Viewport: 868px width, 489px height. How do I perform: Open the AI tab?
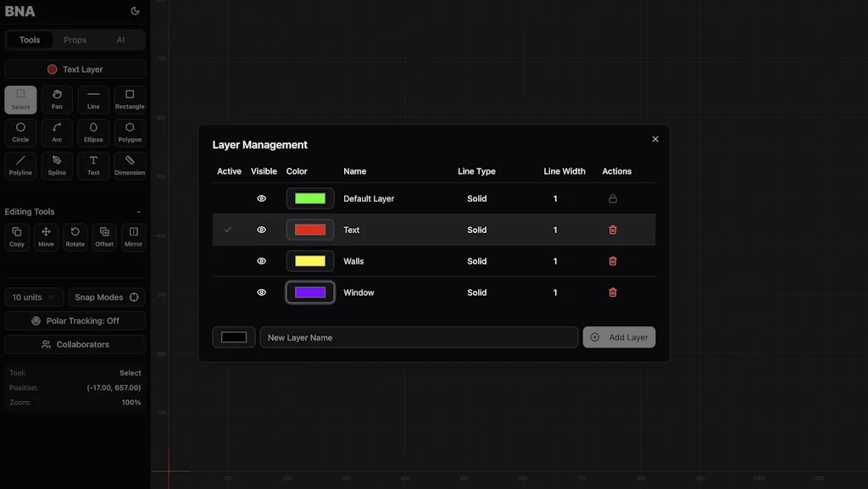click(120, 40)
